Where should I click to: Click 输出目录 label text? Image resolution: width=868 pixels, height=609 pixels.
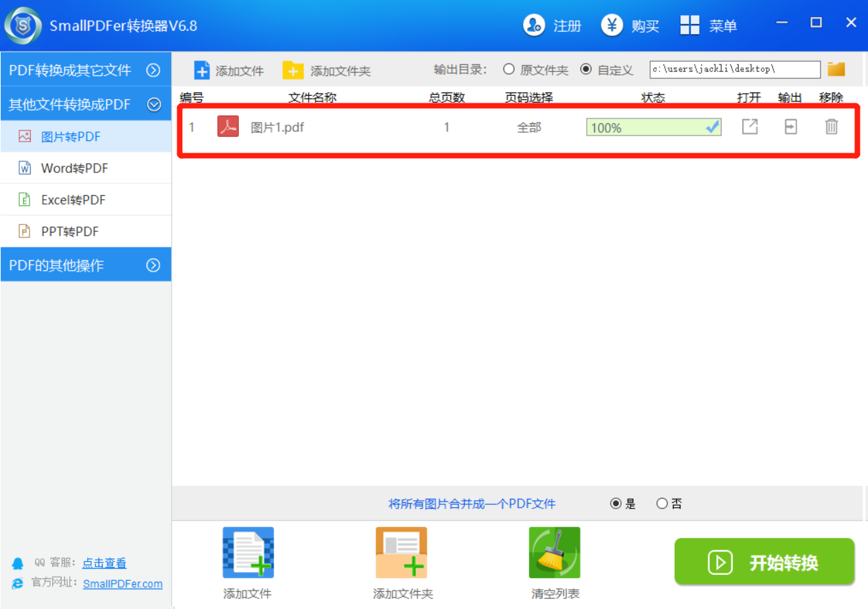[460, 70]
